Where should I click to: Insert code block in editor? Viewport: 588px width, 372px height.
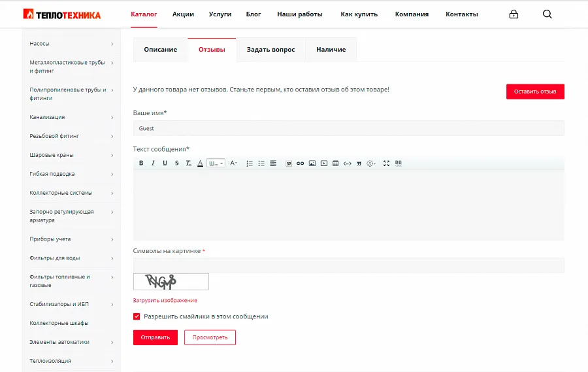pos(348,163)
